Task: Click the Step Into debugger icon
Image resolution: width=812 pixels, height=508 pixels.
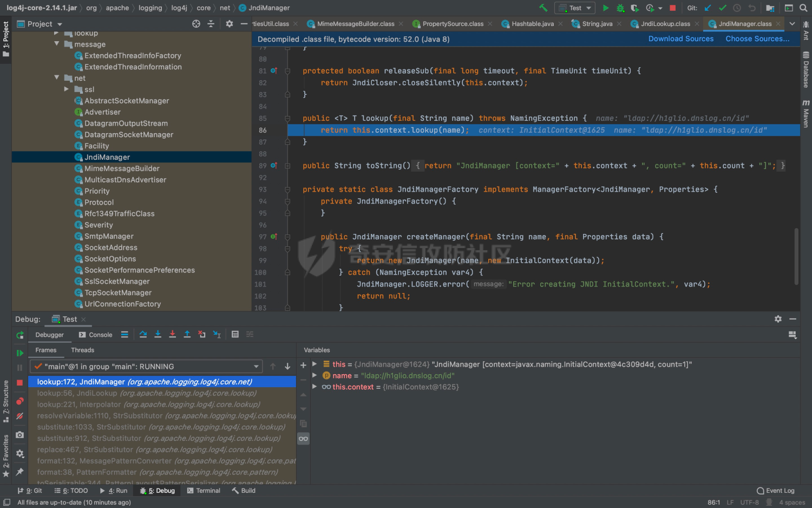Action: coord(158,334)
